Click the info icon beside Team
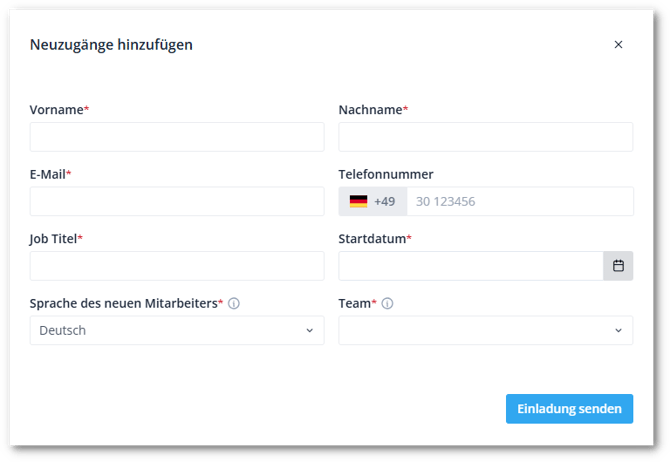The width and height of the screenshot is (670, 462). [x=387, y=304]
